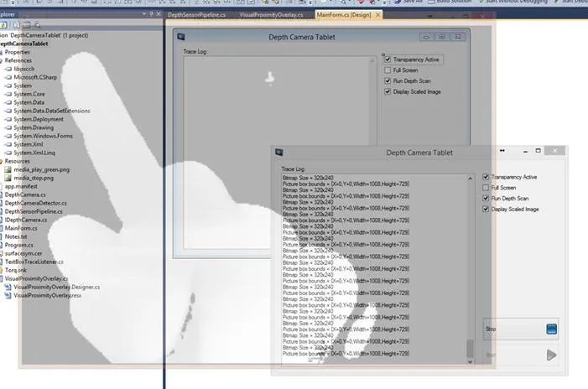Viewport: 588px width, 389px height.
Task: Select the Torq.snk key file
Action: point(16,270)
